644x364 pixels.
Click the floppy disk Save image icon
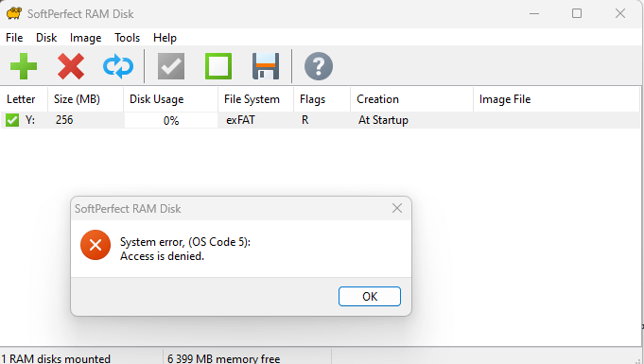266,66
